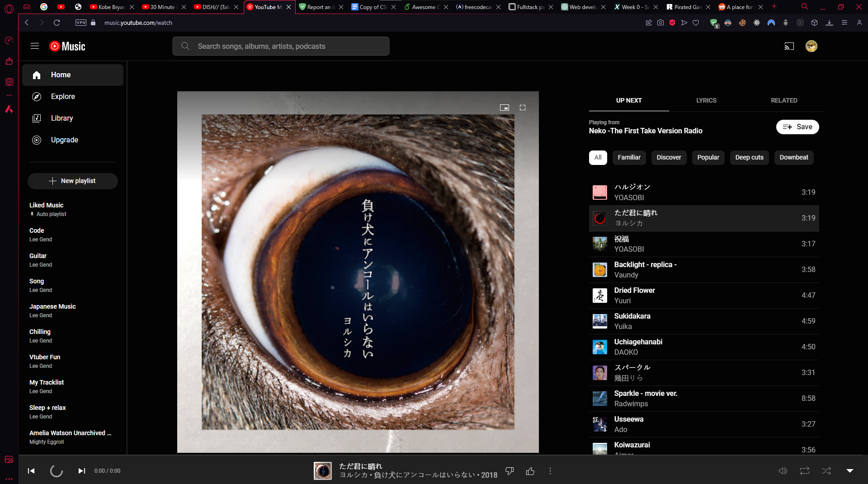Toggle repeat mode
This screenshot has height=484, width=868.
tap(805, 470)
